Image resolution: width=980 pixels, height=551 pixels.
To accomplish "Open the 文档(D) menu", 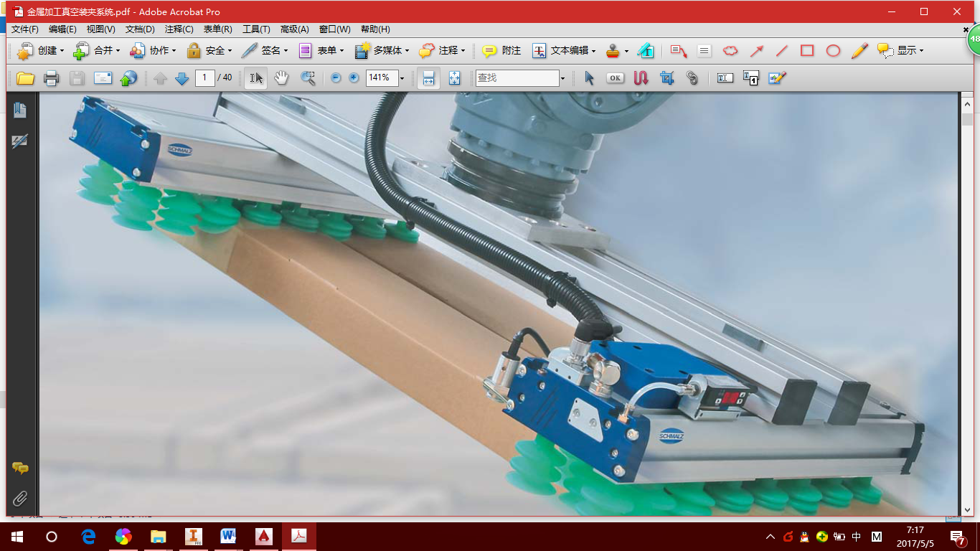I will [140, 29].
